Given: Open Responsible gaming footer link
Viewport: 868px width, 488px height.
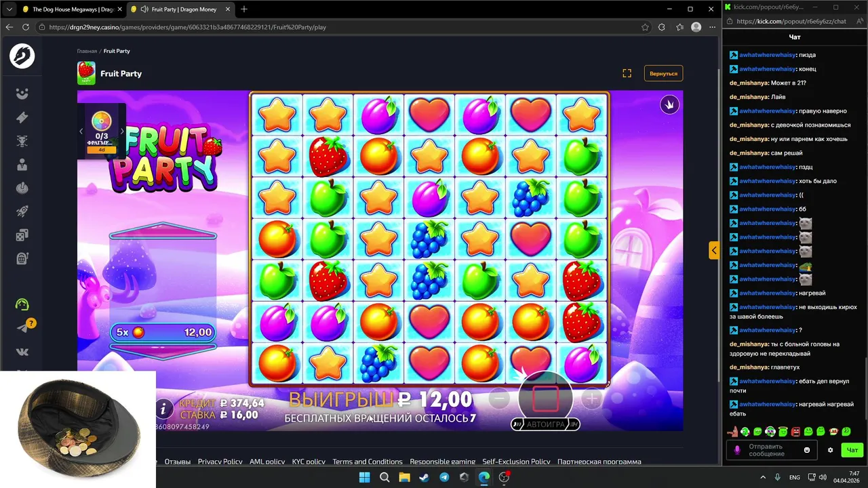Looking at the screenshot, I should tap(443, 462).
